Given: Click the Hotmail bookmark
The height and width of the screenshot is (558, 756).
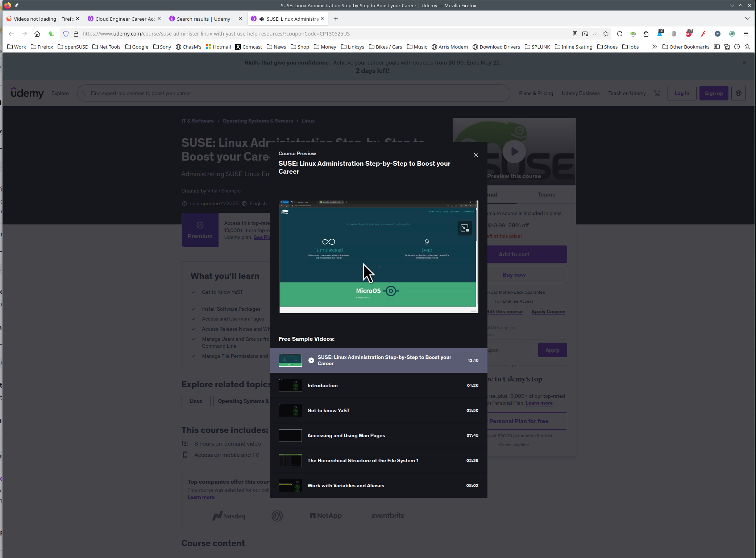Looking at the screenshot, I should [218, 47].
